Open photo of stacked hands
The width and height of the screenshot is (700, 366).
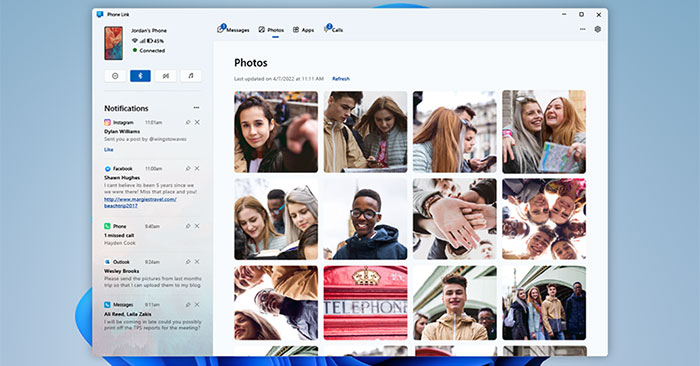tap(454, 219)
